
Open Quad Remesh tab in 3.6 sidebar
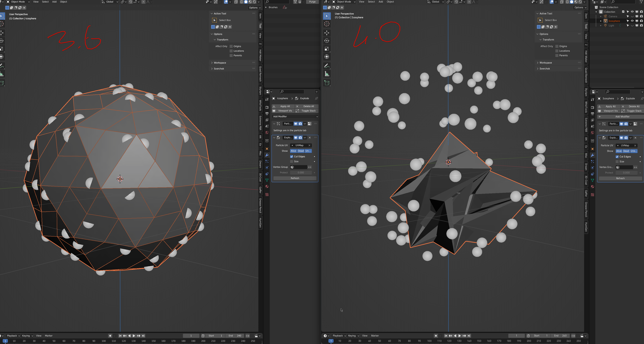pyautogui.click(x=260, y=74)
